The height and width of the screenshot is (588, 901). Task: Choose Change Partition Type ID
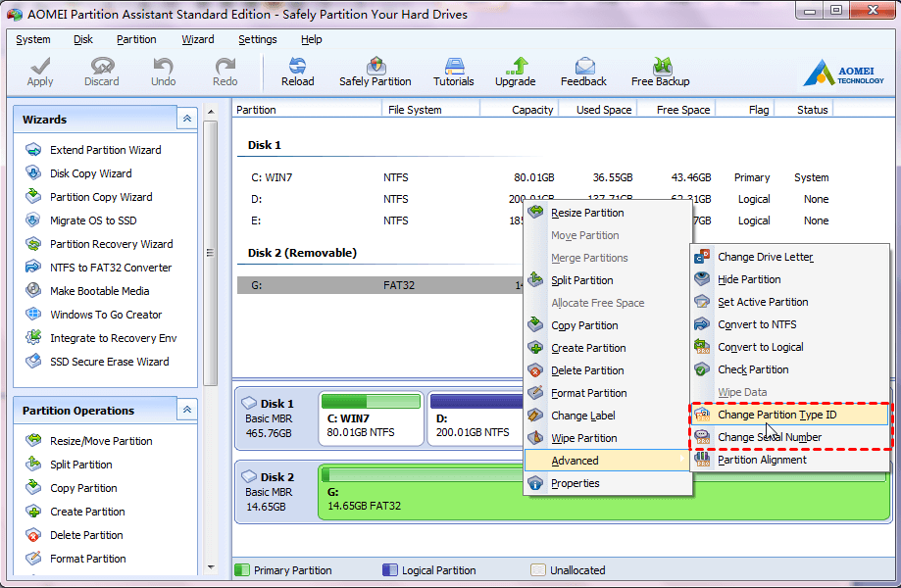coord(776,415)
